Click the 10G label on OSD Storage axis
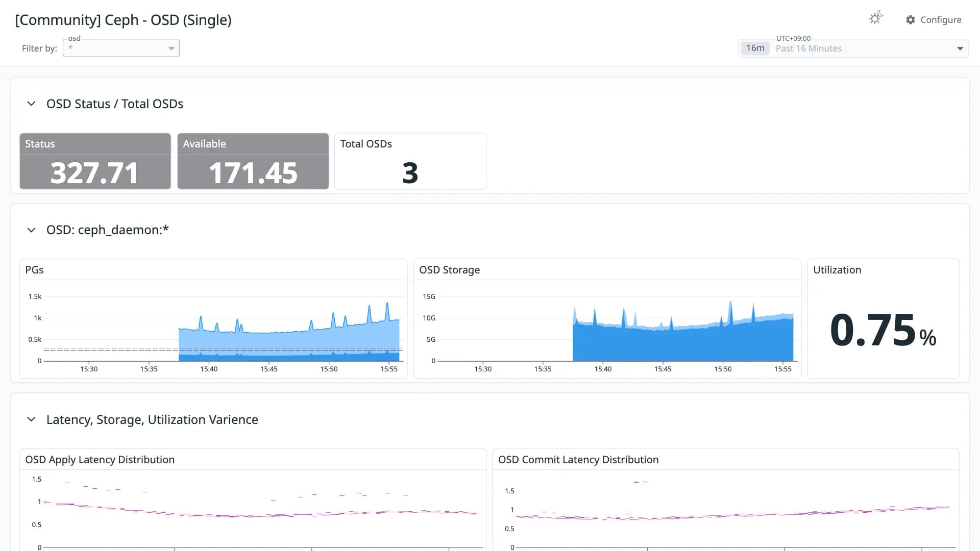Viewport: 980px width, 551px height. [x=429, y=318]
